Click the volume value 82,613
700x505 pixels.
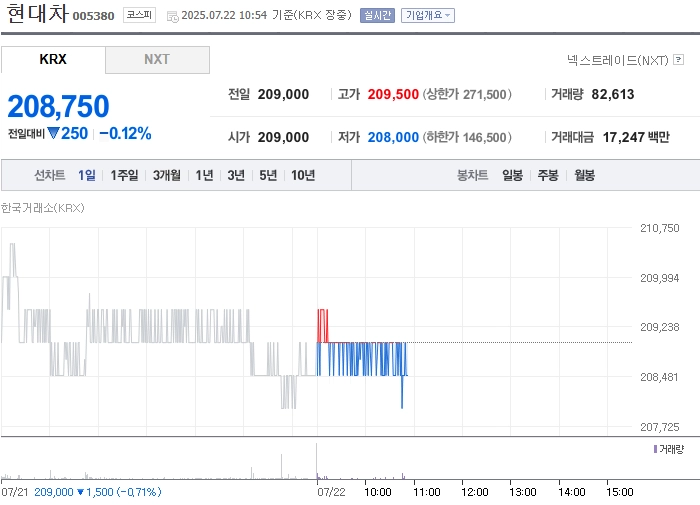pos(612,94)
